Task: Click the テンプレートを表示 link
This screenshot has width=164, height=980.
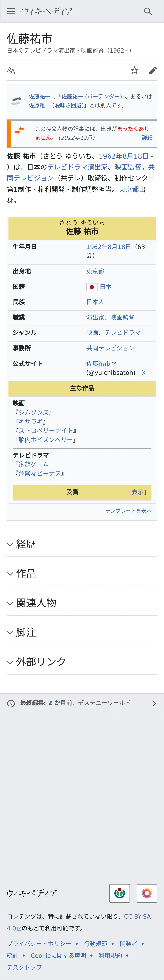Action: (128, 511)
